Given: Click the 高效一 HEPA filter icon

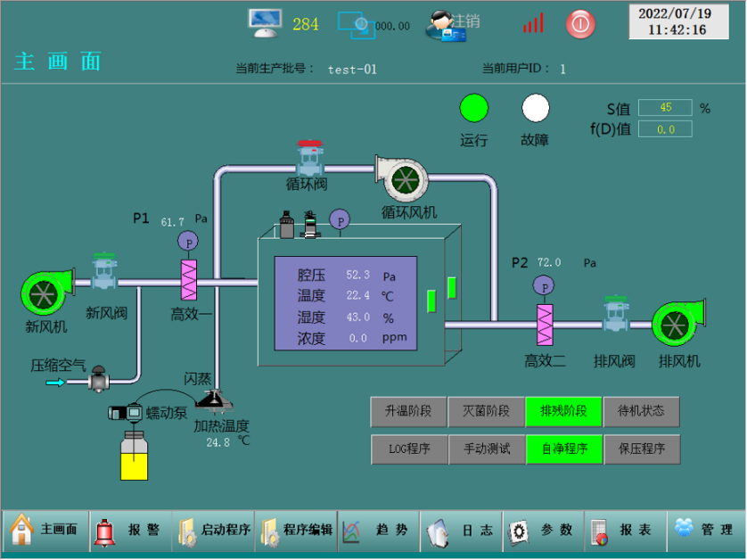Looking at the screenshot, I should coord(189,280).
